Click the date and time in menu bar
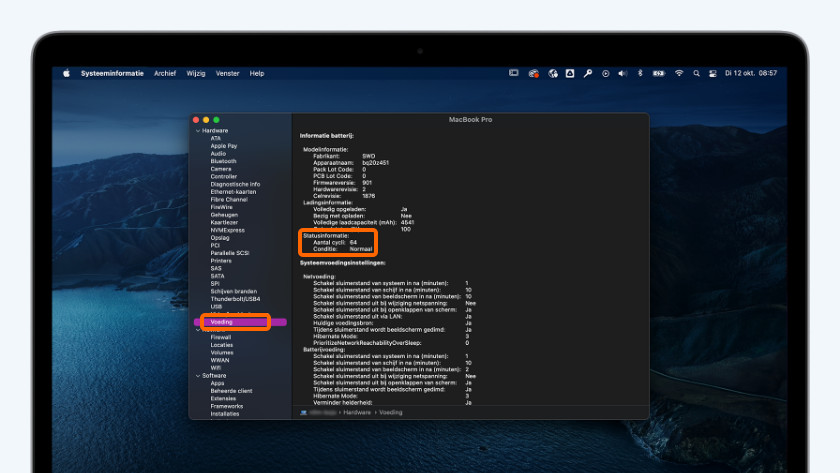The height and width of the screenshot is (473, 840). (751, 73)
